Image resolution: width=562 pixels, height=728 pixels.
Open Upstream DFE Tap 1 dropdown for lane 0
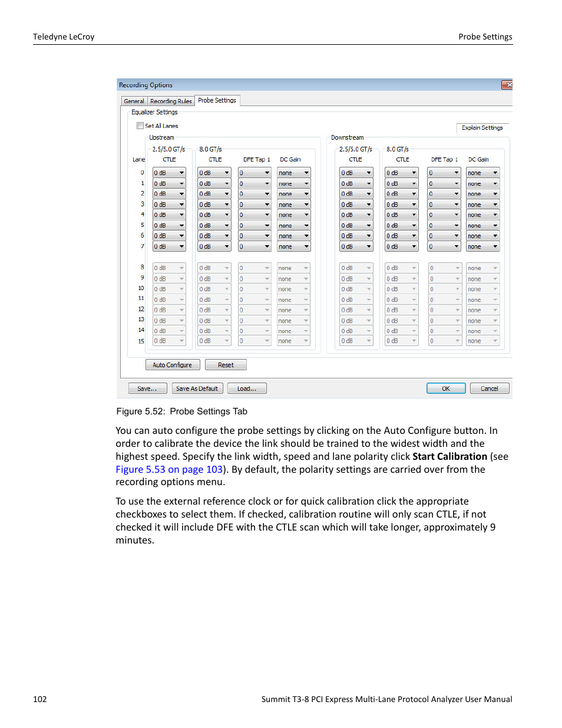254,173
